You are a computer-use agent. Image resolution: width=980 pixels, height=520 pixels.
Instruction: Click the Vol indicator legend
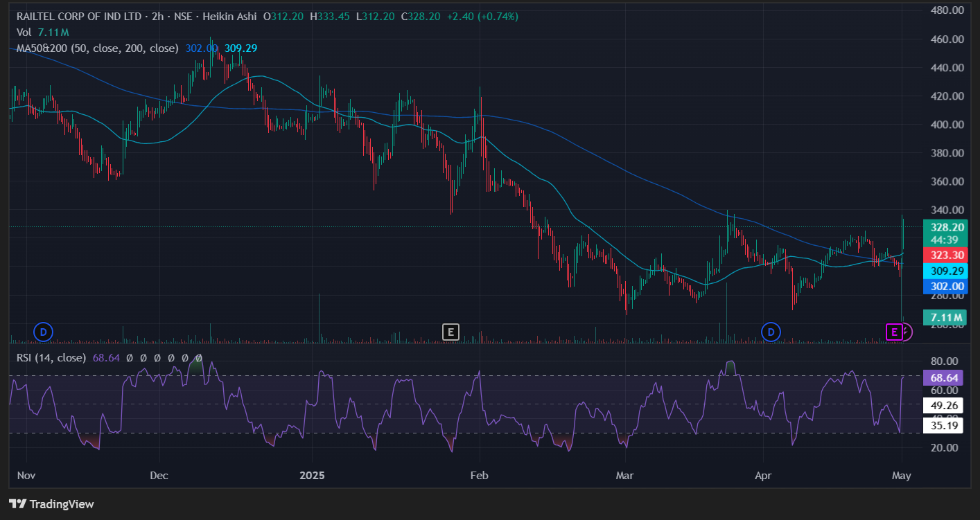point(24,33)
